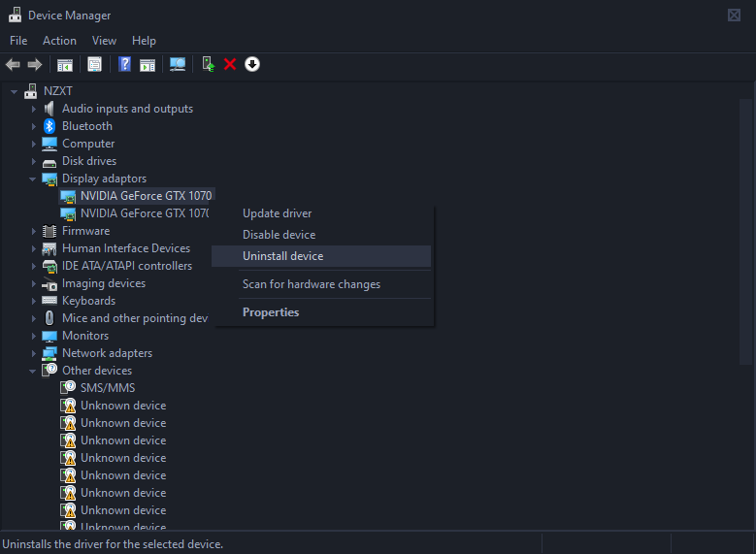Collapse the NZXT root node

pos(14,91)
